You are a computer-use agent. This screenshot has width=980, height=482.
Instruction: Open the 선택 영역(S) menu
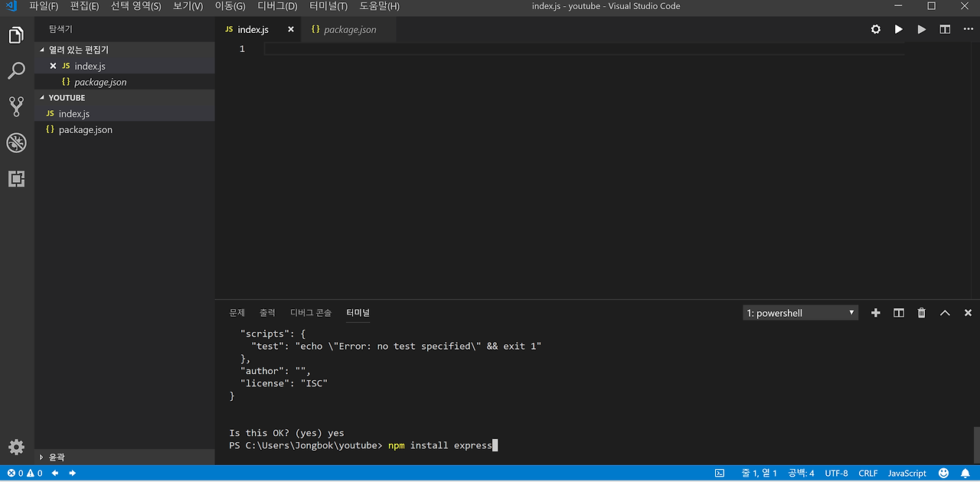[x=136, y=6]
